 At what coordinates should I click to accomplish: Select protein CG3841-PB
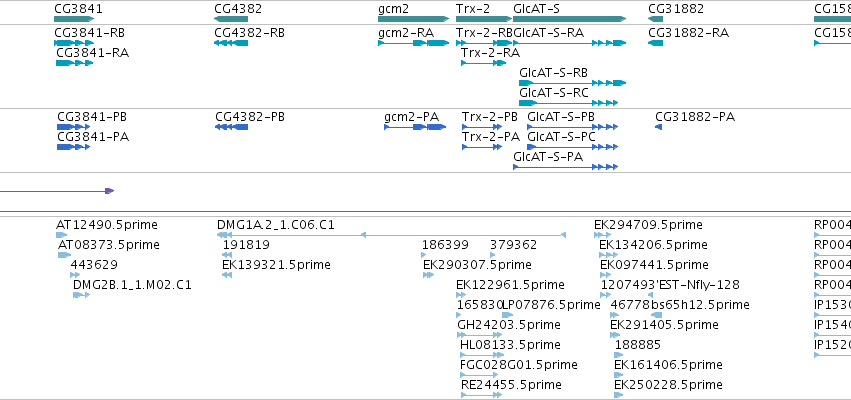pyautogui.click(x=92, y=117)
